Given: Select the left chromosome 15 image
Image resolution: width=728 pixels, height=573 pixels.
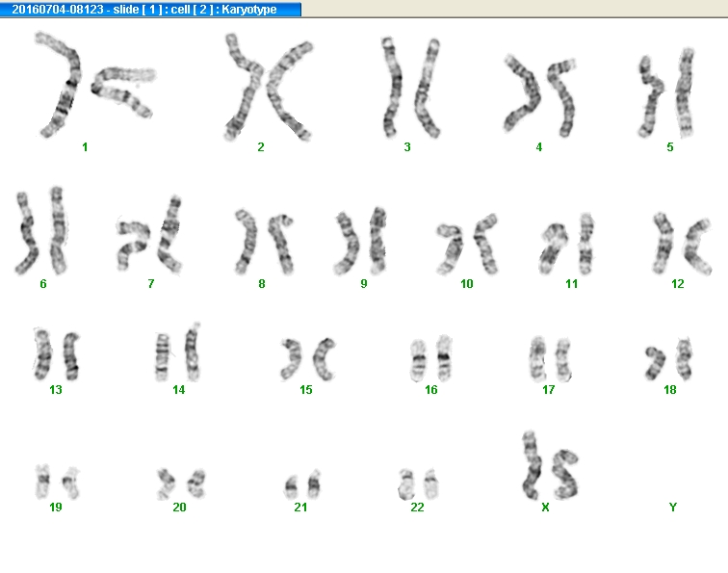Looking at the screenshot, I should (291, 359).
